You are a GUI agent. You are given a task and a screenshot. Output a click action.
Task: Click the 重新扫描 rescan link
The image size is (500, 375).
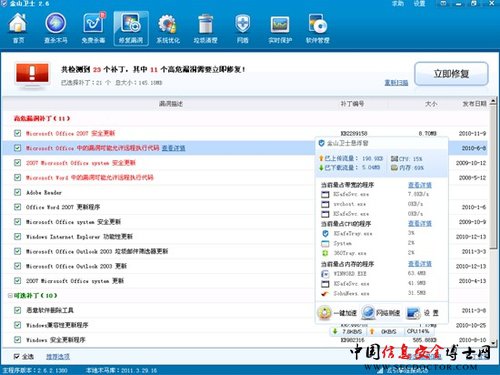(x=396, y=83)
